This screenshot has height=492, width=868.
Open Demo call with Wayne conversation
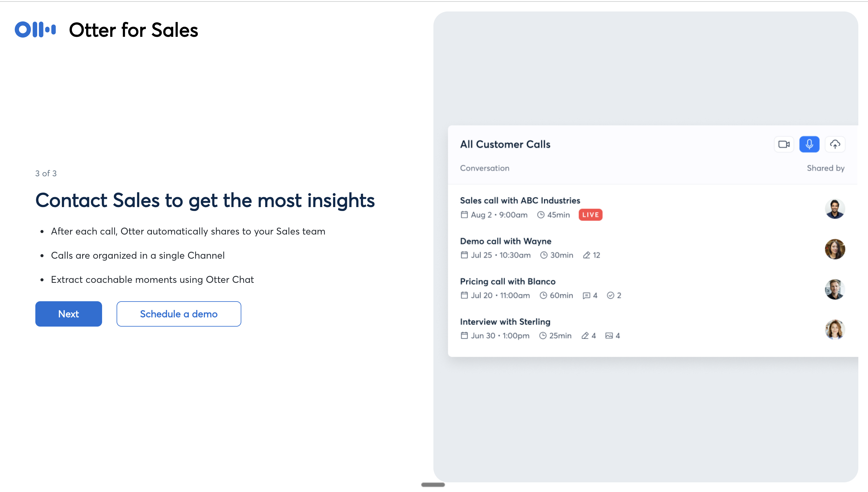click(506, 241)
